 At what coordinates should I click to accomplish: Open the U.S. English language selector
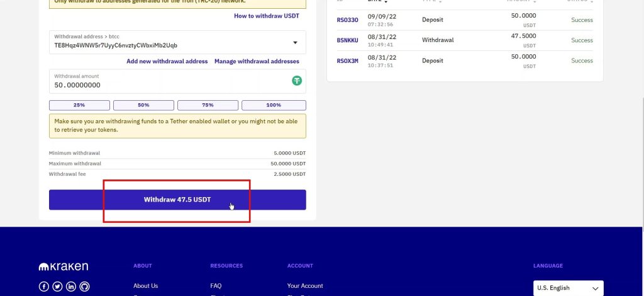(568, 288)
